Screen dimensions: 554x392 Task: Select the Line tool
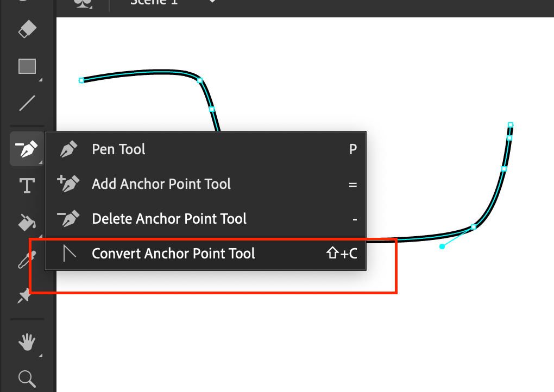click(26, 103)
